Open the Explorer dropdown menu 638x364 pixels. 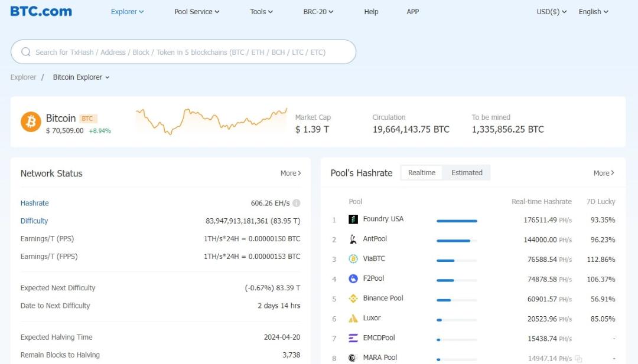pos(127,12)
